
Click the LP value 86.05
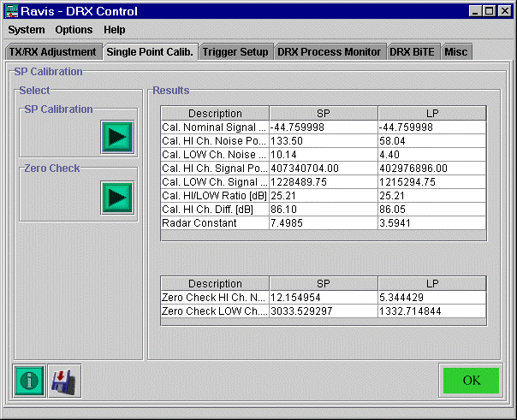point(432,210)
